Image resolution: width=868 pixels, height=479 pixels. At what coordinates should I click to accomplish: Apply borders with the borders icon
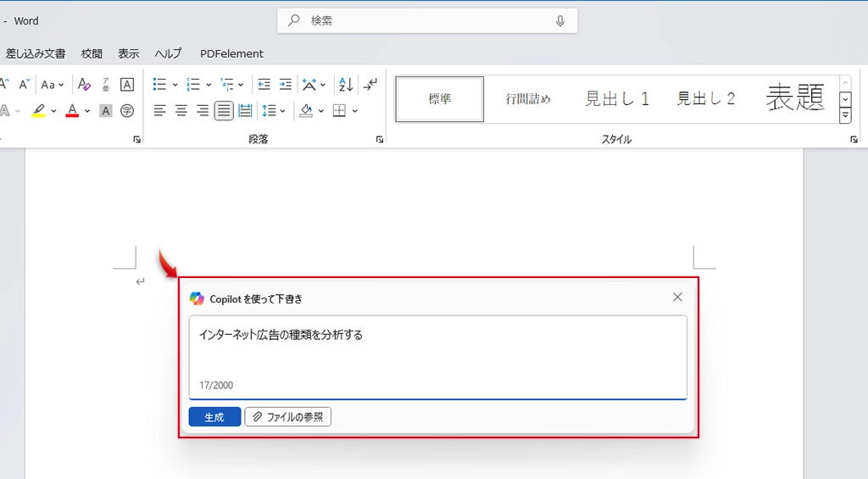(339, 111)
